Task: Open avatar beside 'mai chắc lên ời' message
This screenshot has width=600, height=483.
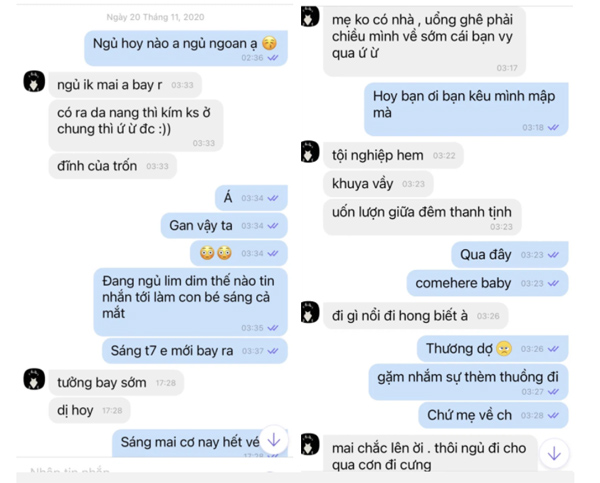Action: (310, 444)
